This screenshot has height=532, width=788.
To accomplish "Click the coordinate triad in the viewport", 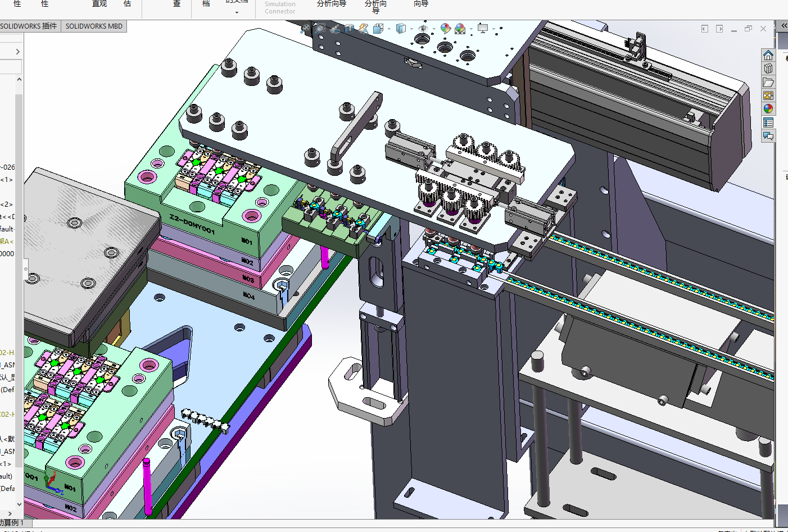I will (52, 483).
